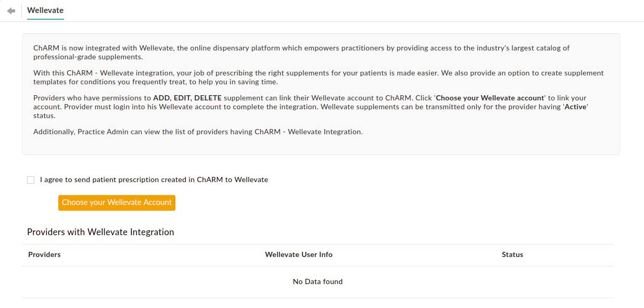The height and width of the screenshot is (308, 644).
Task: Select the highlighted Wellevate tab label
Action: (x=45, y=10)
